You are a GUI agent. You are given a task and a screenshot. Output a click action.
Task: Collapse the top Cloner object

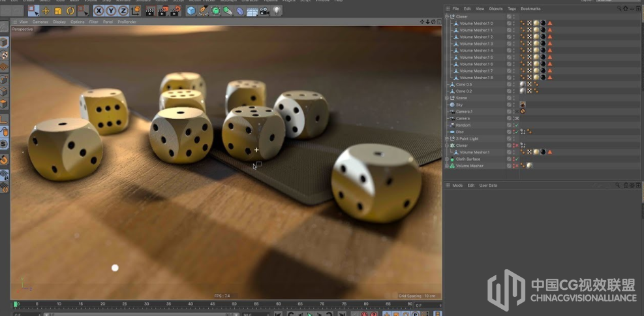(447, 16)
